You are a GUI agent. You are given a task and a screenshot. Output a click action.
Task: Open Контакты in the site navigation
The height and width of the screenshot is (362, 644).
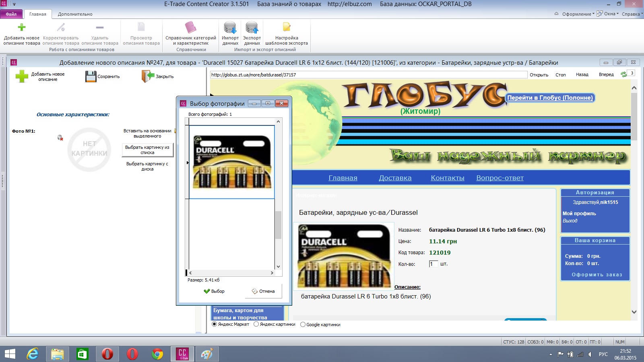pos(448,178)
